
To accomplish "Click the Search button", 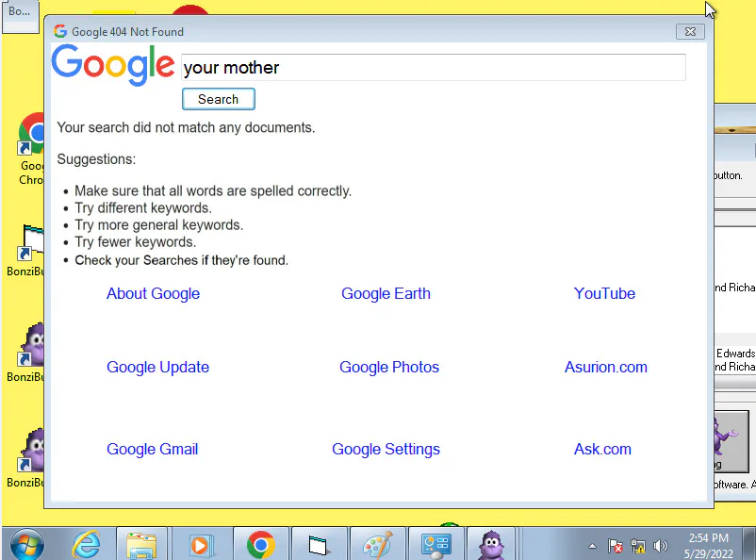I will pyautogui.click(x=219, y=99).
